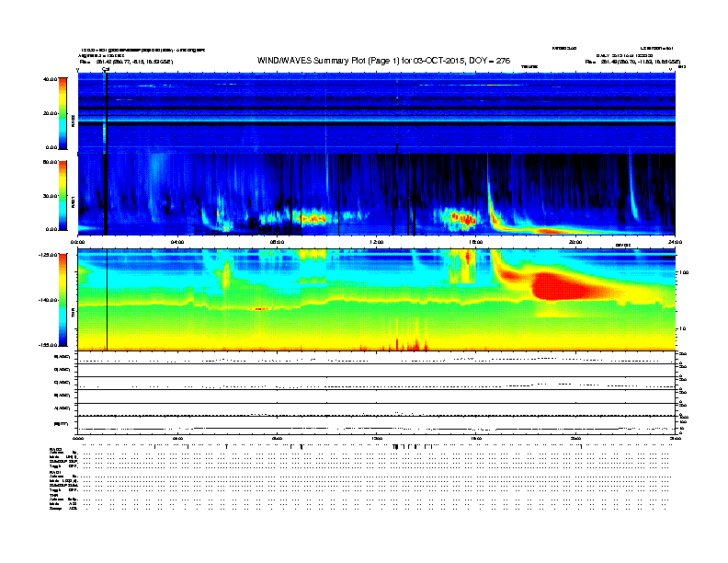Click the 40.00 color scale label
The height and width of the screenshot is (563, 728).
[50, 79]
